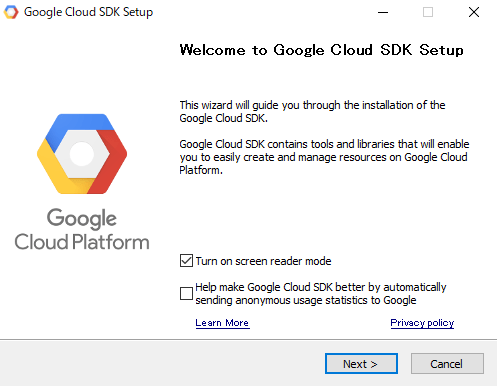
Task: Click the white center circle of the hexagon logo
Action: point(82,154)
